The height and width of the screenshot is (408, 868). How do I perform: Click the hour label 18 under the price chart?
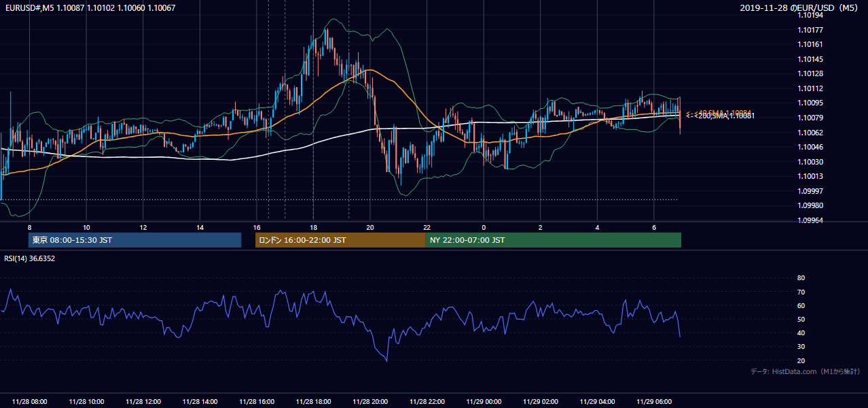click(x=313, y=227)
